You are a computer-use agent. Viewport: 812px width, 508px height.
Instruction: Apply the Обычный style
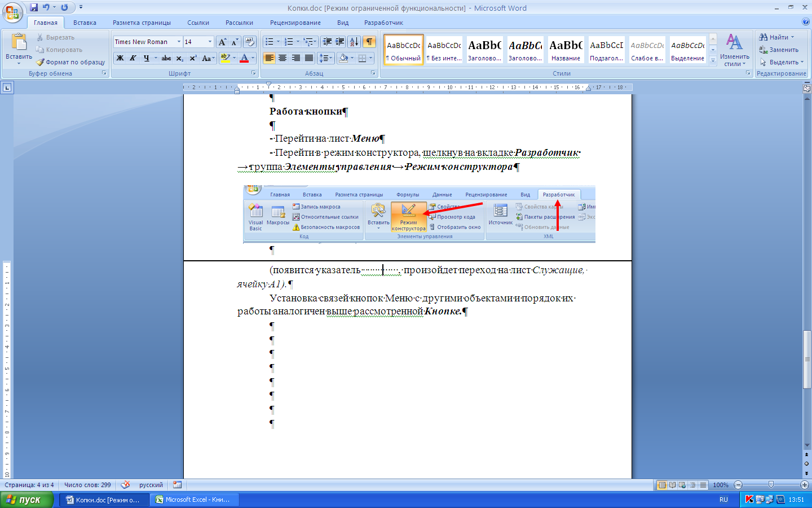pyautogui.click(x=404, y=50)
